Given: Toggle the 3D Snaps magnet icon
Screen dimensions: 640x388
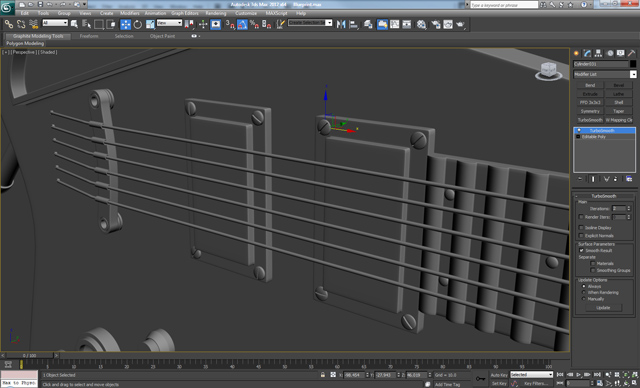Looking at the screenshot, I should pos(230,24).
